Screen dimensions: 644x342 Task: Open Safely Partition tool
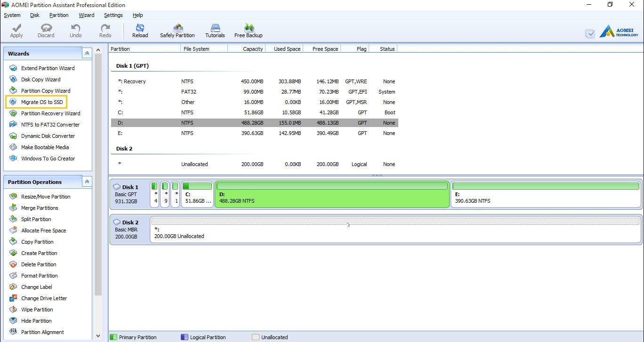[x=177, y=31]
